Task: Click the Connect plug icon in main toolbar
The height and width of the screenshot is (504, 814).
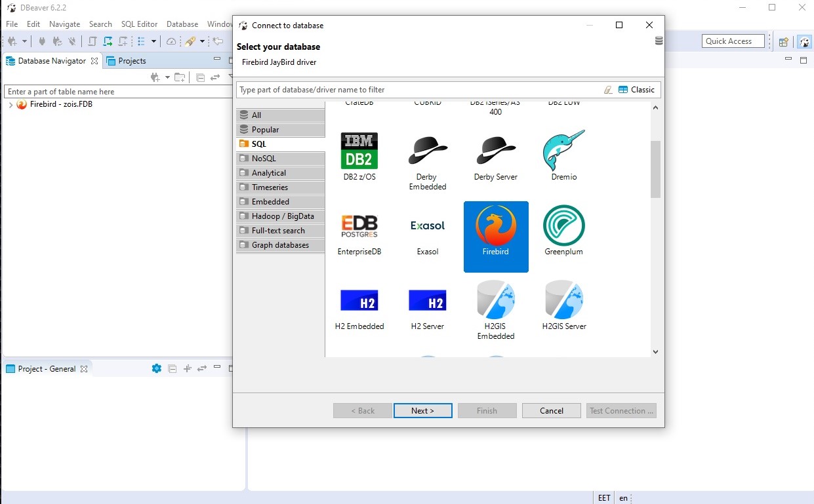Action: (42, 41)
